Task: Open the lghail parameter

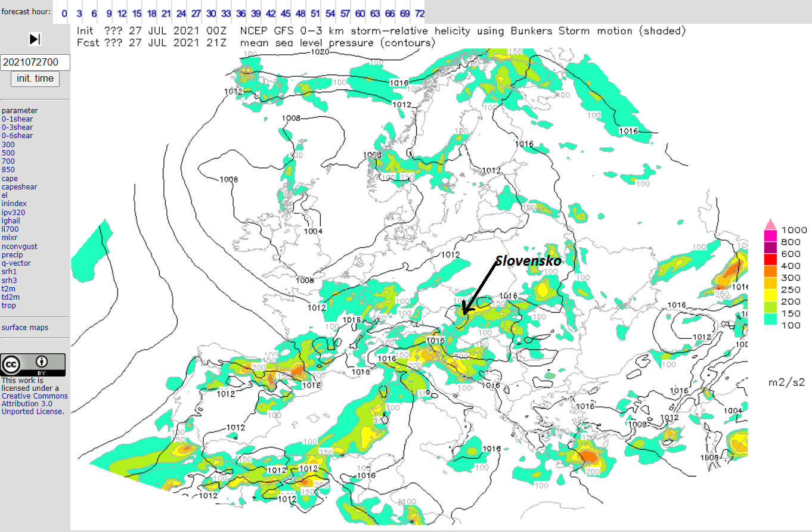Action: click(11, 220)
